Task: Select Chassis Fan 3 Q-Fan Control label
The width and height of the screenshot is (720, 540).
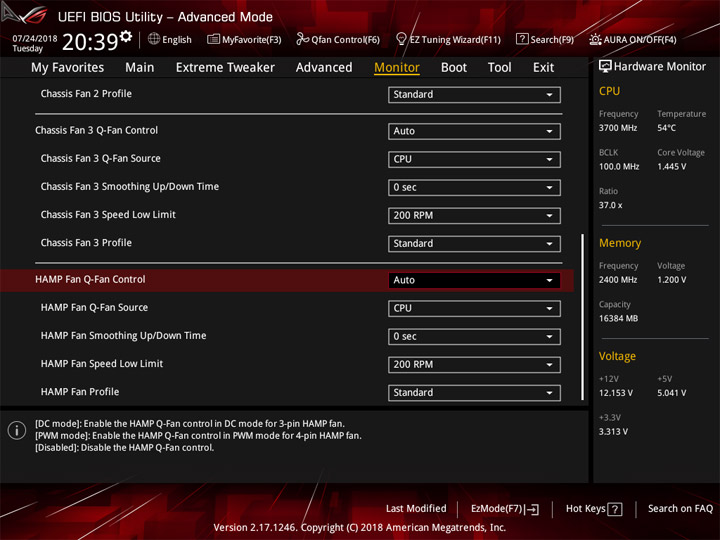Action: (96, 130)
